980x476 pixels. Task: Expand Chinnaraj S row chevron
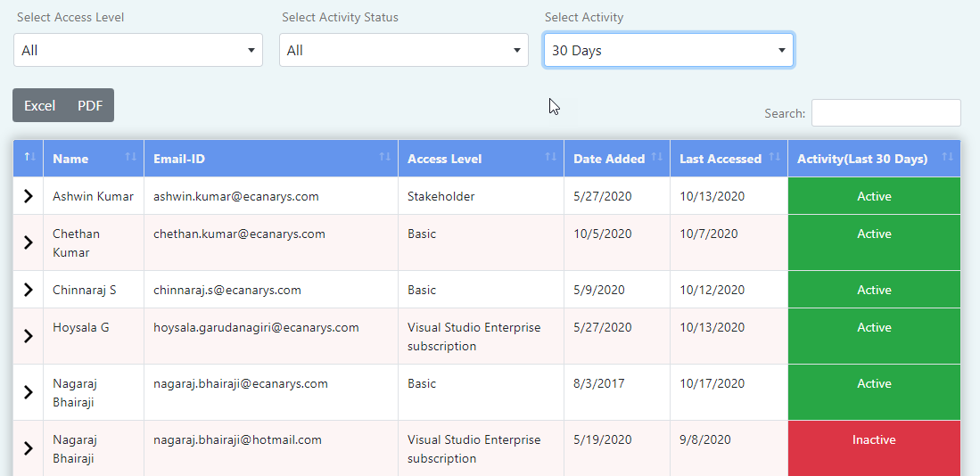coord(29,289)
